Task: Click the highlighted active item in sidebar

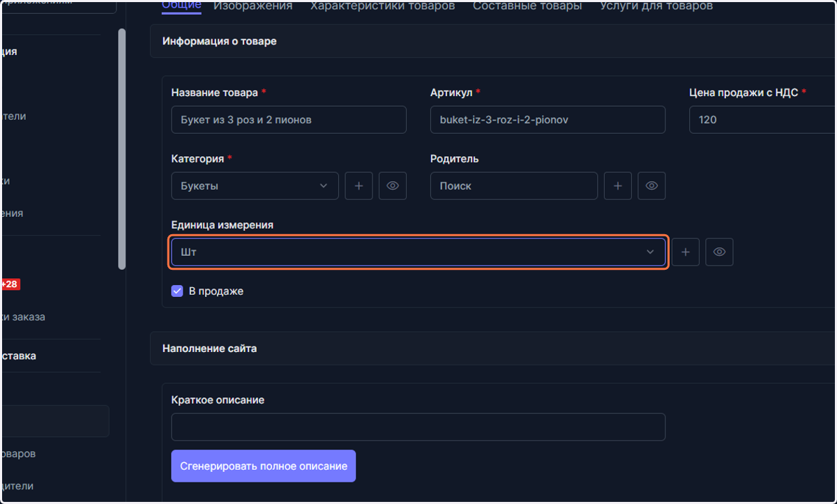Action: point(54,421)
